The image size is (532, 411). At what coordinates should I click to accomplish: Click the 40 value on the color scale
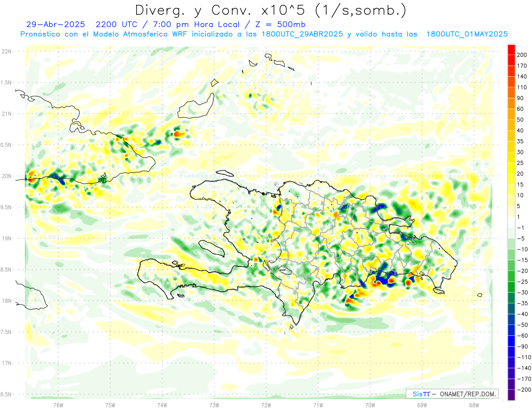(x=520, y=130)
